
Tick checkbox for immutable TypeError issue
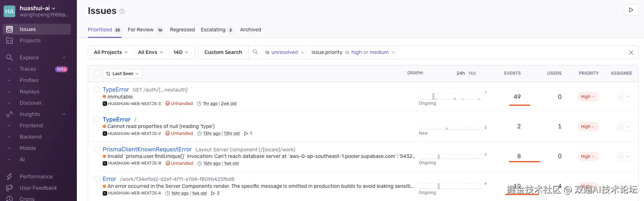(x=97, y=89)
